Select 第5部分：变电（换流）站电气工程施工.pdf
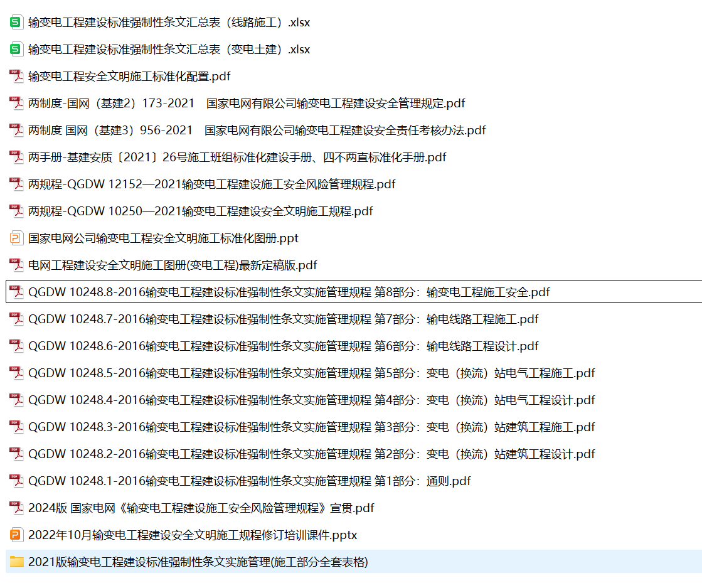The width and height of the screenshot is (702, 588). coord(485,373)
